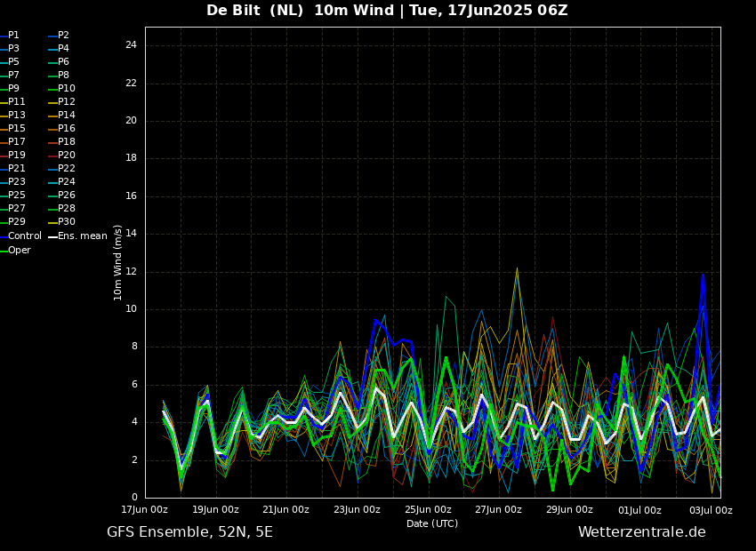Click the 24 tick on the y-axis
The height and width of the screenshot is (551, 756).
coord(131,45)
